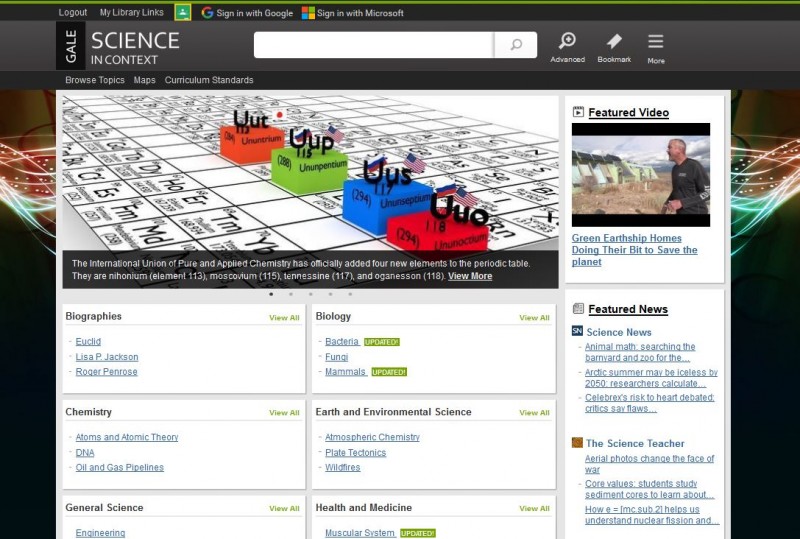Click the Featured News newspaper icon

coord(578,308)
